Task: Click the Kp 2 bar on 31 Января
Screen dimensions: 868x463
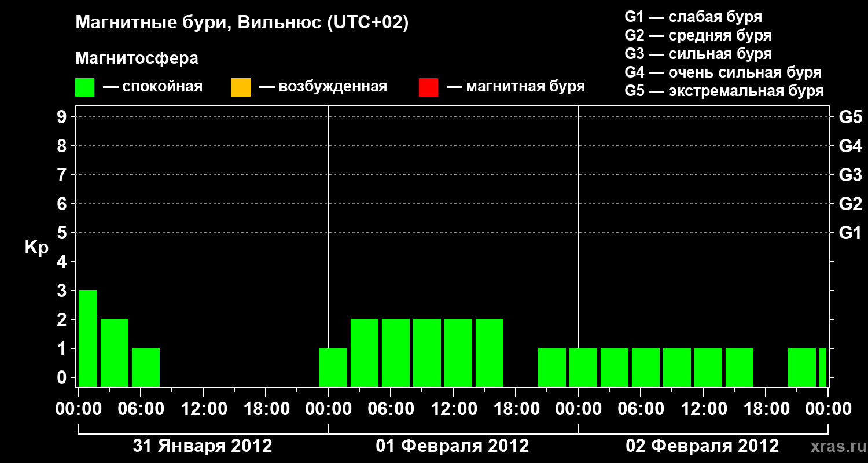Action: coord(115,352)
